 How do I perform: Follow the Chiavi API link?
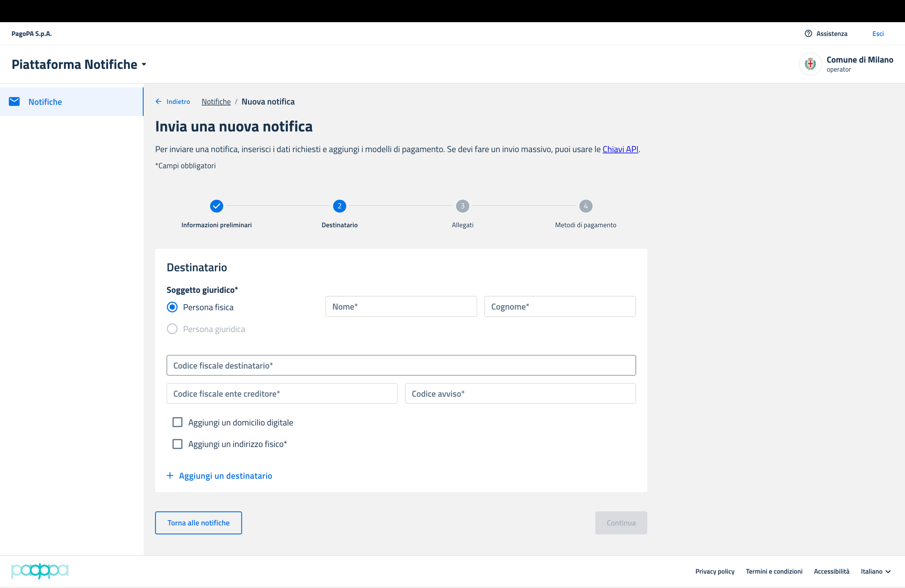click(x=620, y=149)
